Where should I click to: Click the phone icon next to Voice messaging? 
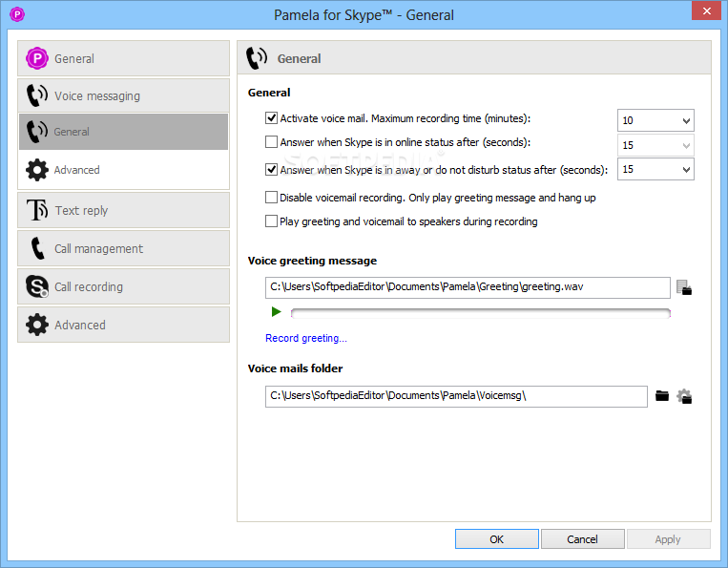36,95
